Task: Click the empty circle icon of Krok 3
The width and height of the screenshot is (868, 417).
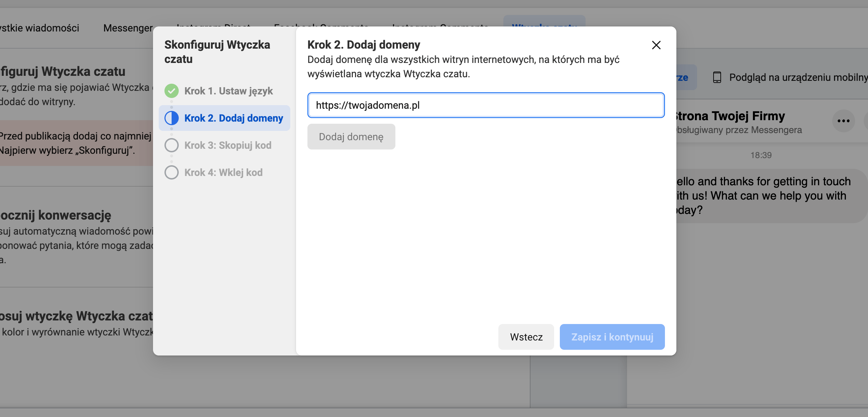Action: pos(172,145)
